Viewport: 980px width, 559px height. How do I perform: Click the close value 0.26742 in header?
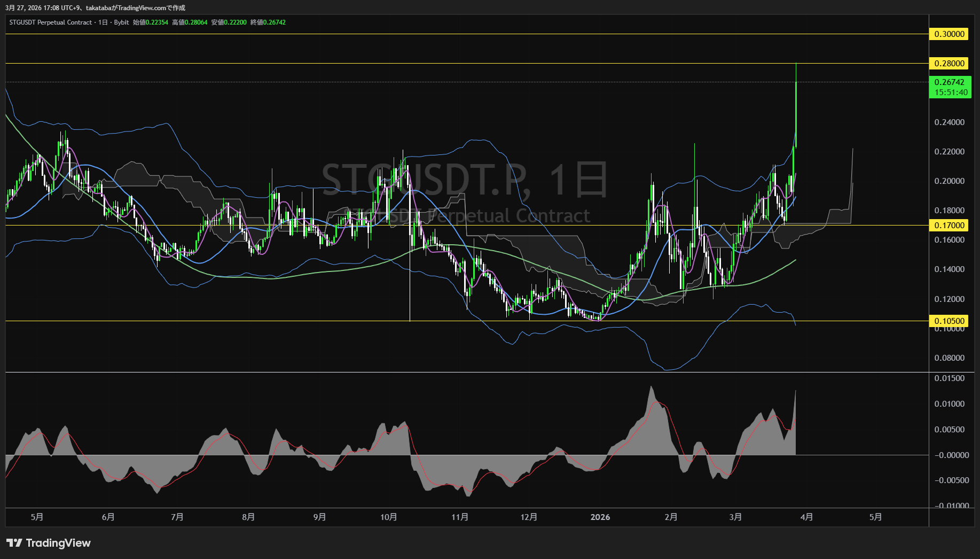click(274, 22)
